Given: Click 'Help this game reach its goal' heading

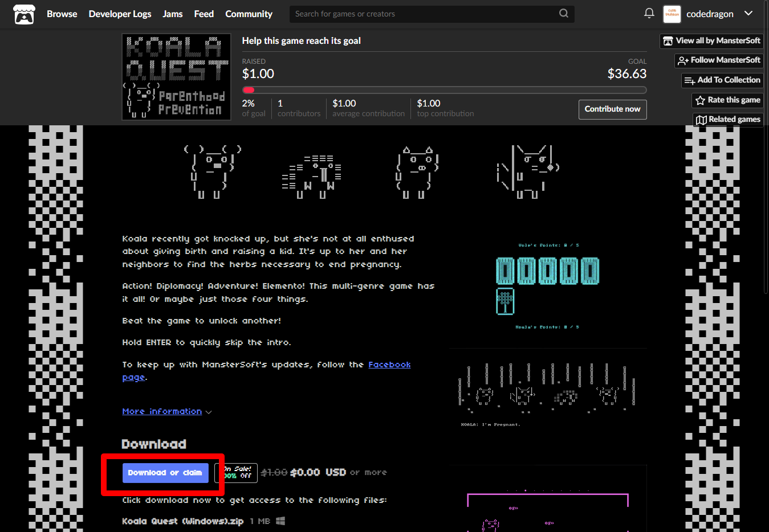Looking at the screenshot, I should click(x=301, y=40).
